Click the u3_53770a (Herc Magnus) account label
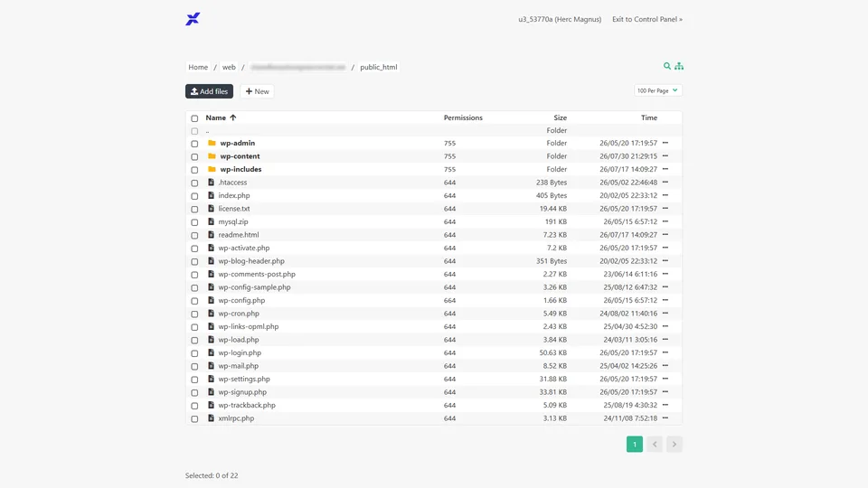 click(x=560, y=19)
